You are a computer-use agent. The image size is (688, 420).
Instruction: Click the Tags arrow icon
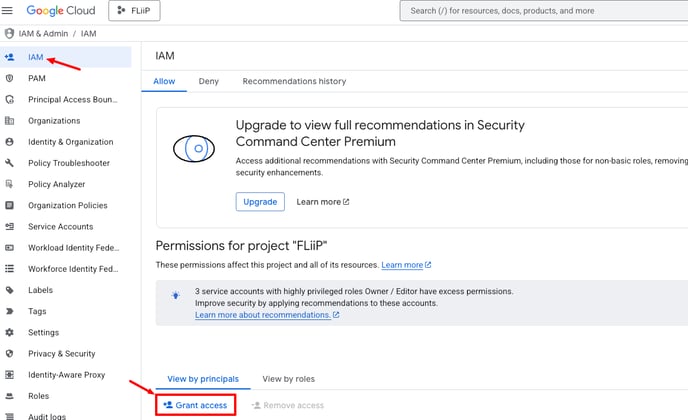click(9, 311)
